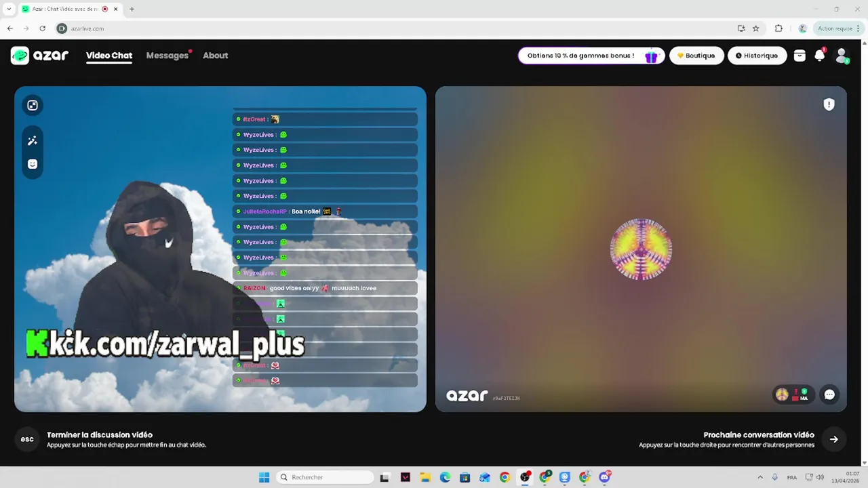Open the volume control in system tray

tap(820, 477)
